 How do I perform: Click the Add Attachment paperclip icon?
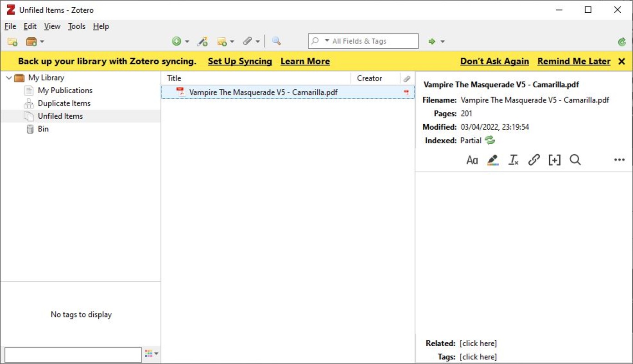[247, 41]
